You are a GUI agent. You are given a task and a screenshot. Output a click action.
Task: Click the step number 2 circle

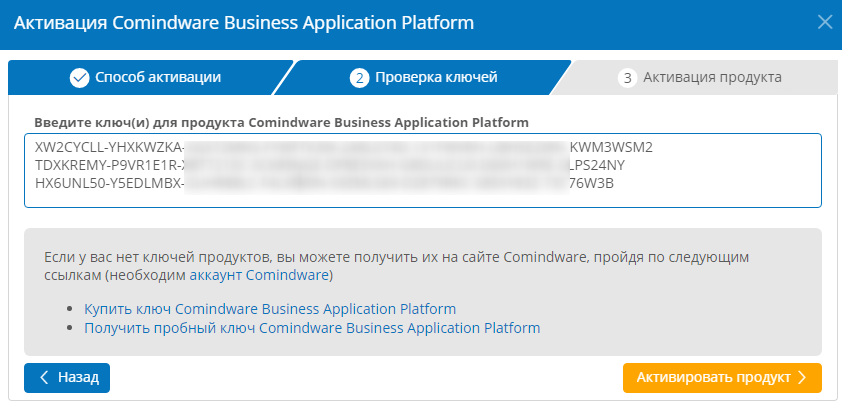[359, 78]
